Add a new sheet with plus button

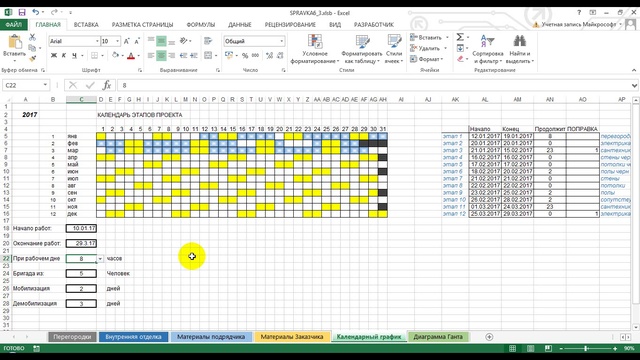tap(489, 337)
